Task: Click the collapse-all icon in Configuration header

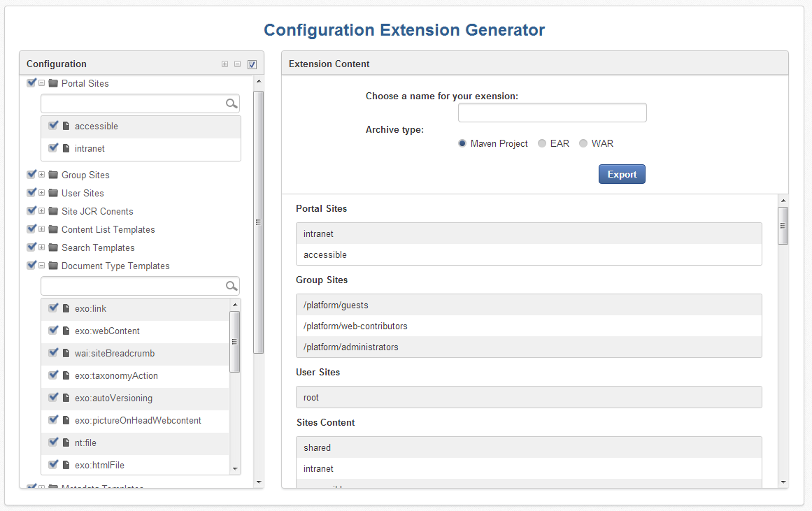Action: click(237, 64)
